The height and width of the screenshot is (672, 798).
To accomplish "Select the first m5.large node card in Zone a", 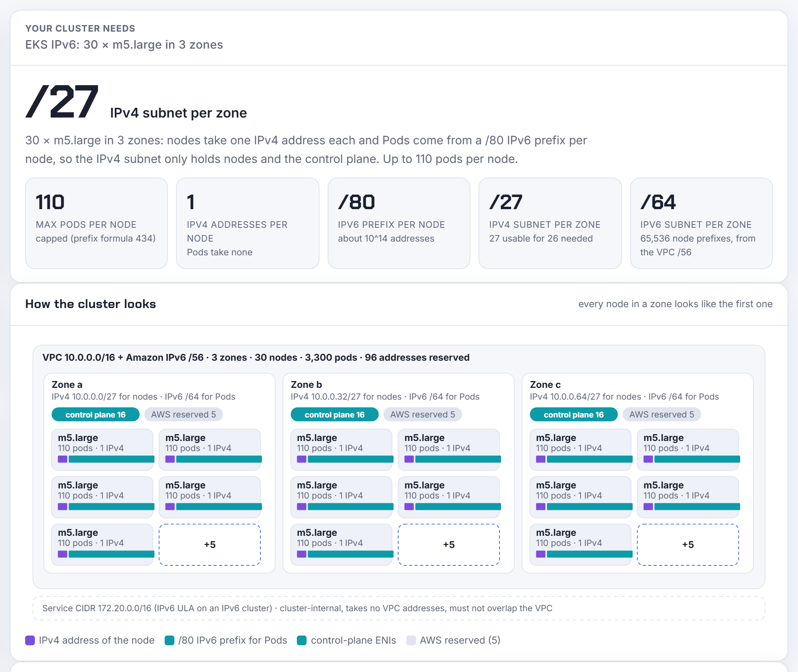I will (102, 449).
